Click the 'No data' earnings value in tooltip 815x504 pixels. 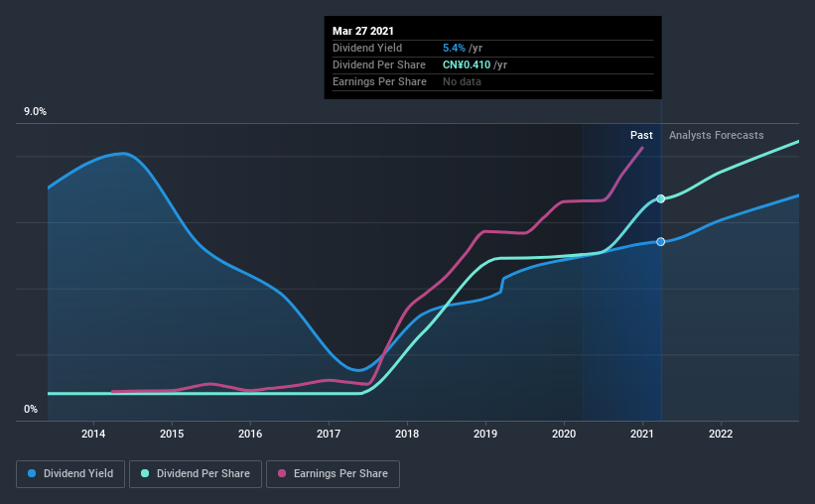[x=462, y=81]
